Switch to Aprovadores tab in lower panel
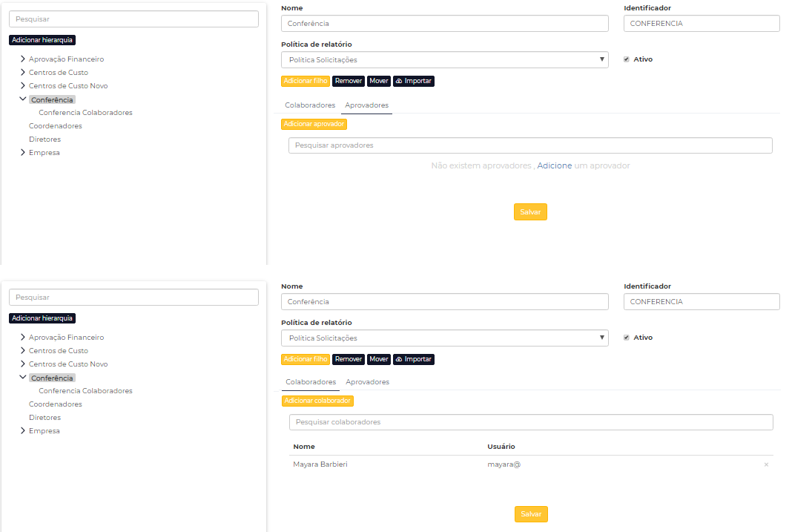812x532 pixels. tap(367, 382)
